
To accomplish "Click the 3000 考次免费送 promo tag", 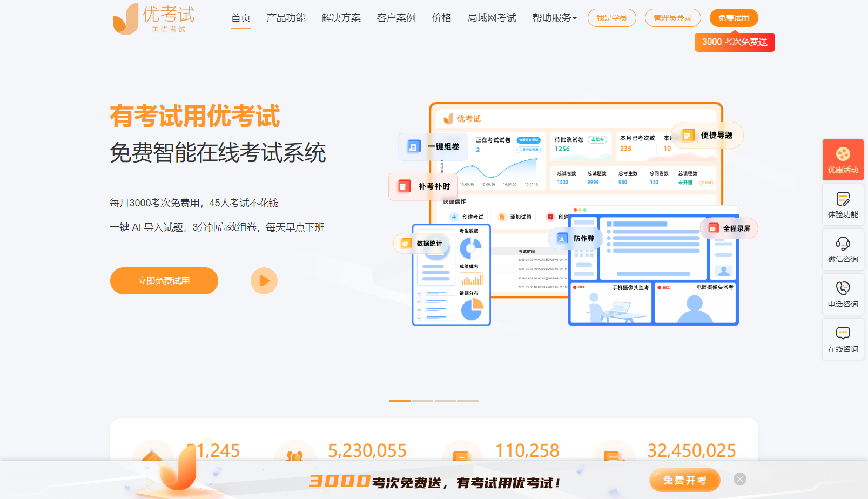I will pos(735,42).
